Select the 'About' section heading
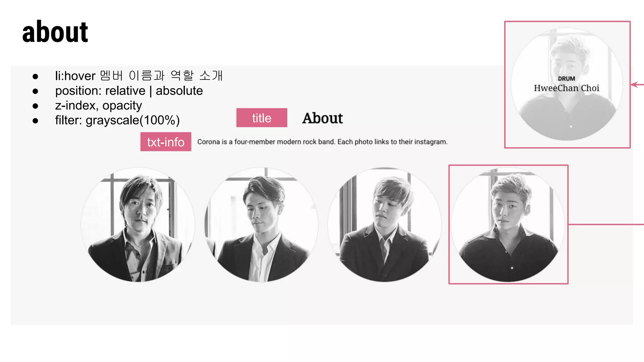This screenshot has height=362, width=644. click(x=323, y=118)
